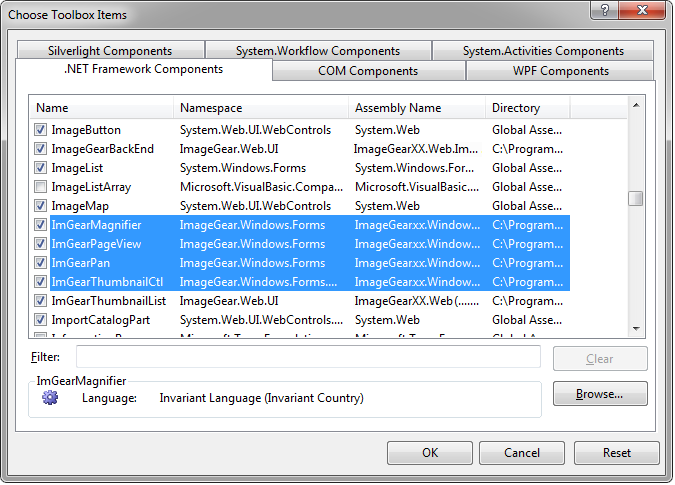Screen dimensions: 675x485
Task: Sort by the Namespace column header
Action: coord(261,108)
